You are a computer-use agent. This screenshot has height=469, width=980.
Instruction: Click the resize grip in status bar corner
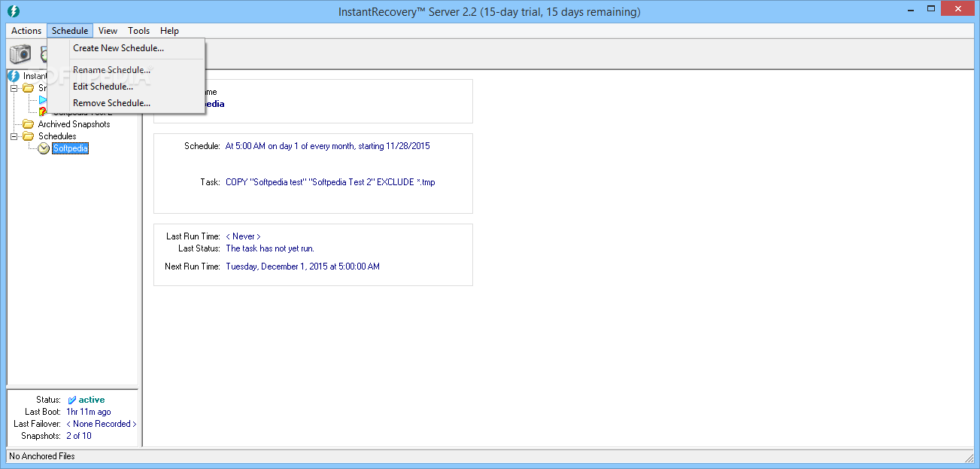(968, 457)
